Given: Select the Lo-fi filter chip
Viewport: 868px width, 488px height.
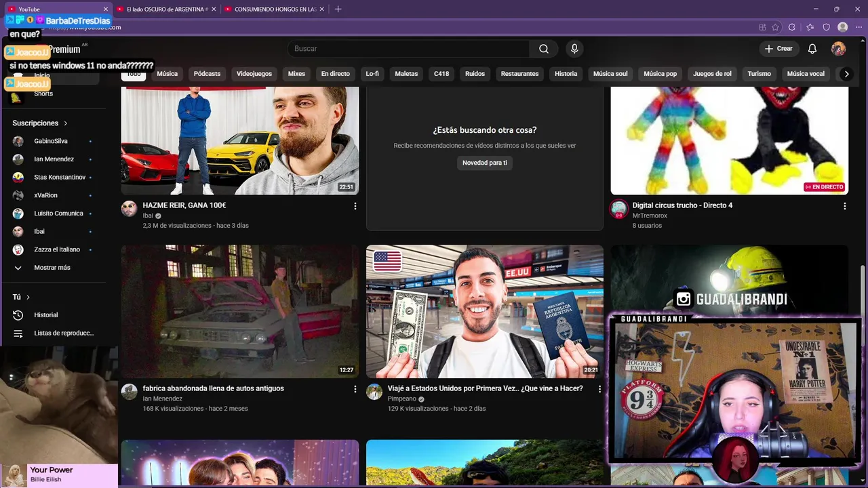Looking at the screenshot, I should click(372, 74).
